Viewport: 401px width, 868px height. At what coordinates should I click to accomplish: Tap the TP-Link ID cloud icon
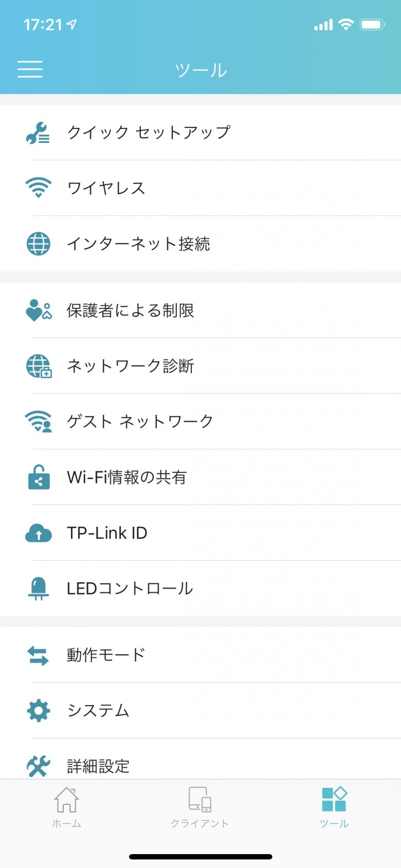(x=39, y=533)
